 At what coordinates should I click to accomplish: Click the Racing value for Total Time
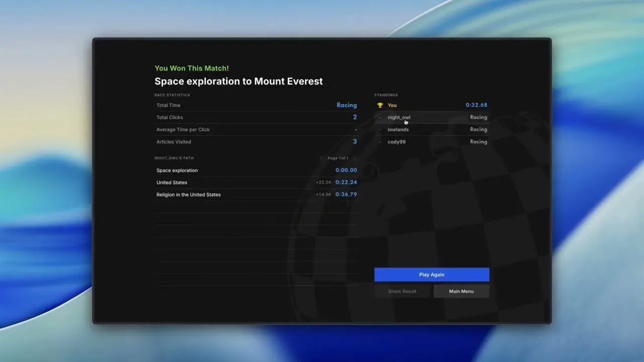[347, 105]
